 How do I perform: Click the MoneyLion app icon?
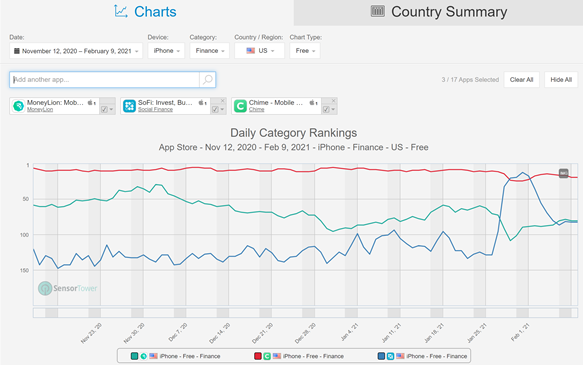[x=18, y=106]
